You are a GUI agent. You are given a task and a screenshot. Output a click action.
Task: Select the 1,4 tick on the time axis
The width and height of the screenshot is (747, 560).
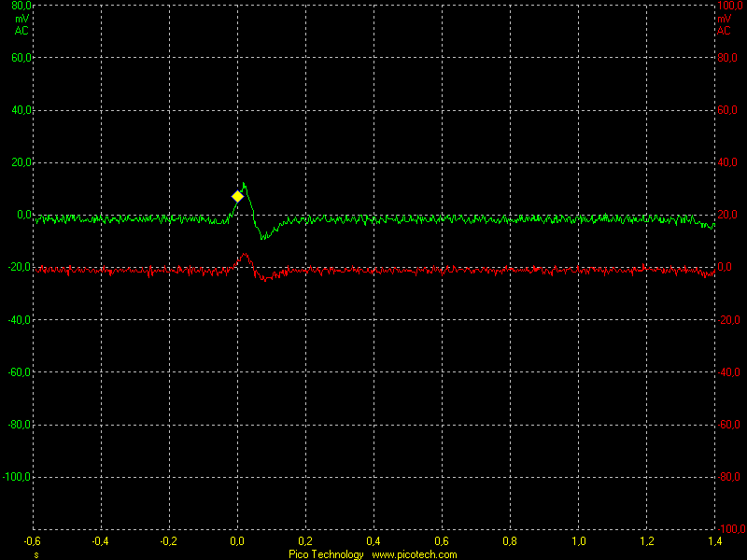[714, 540]
